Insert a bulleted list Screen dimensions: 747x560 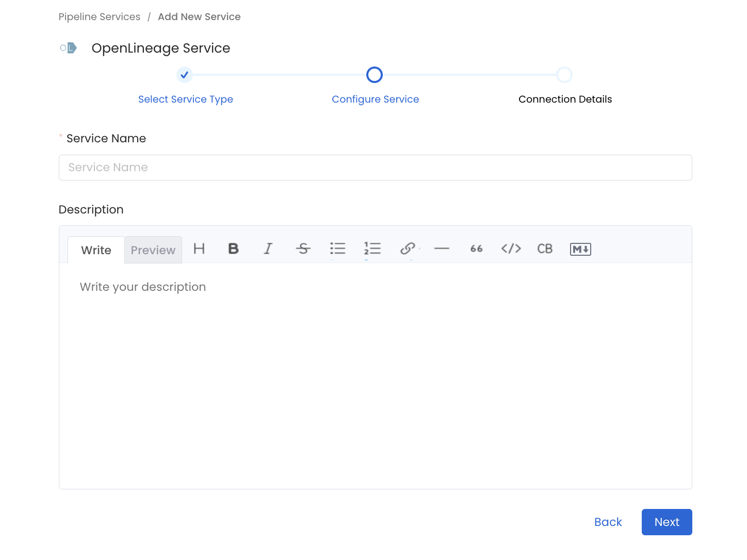pyautogui.click(x=338, y=249)
